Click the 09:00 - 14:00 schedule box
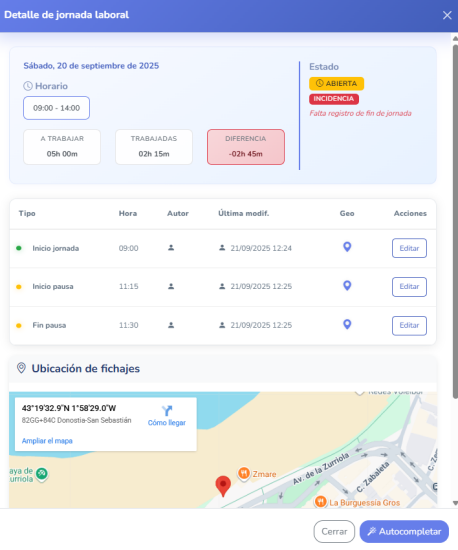Screen dimensions: 458x550 (56, 108)
